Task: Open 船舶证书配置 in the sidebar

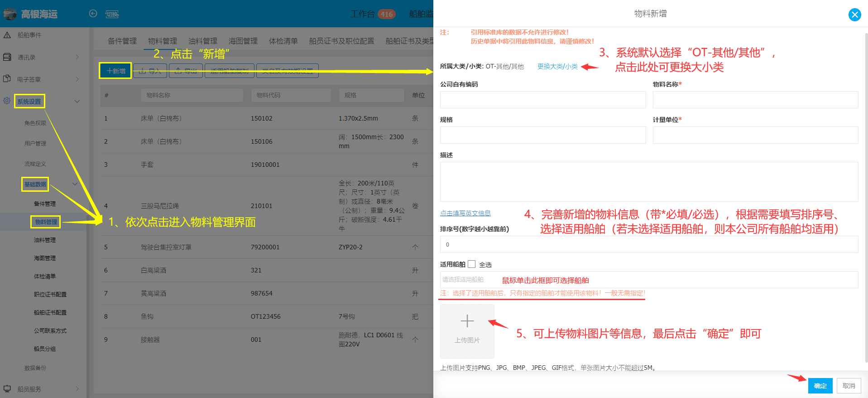Action: pos(50,313)
